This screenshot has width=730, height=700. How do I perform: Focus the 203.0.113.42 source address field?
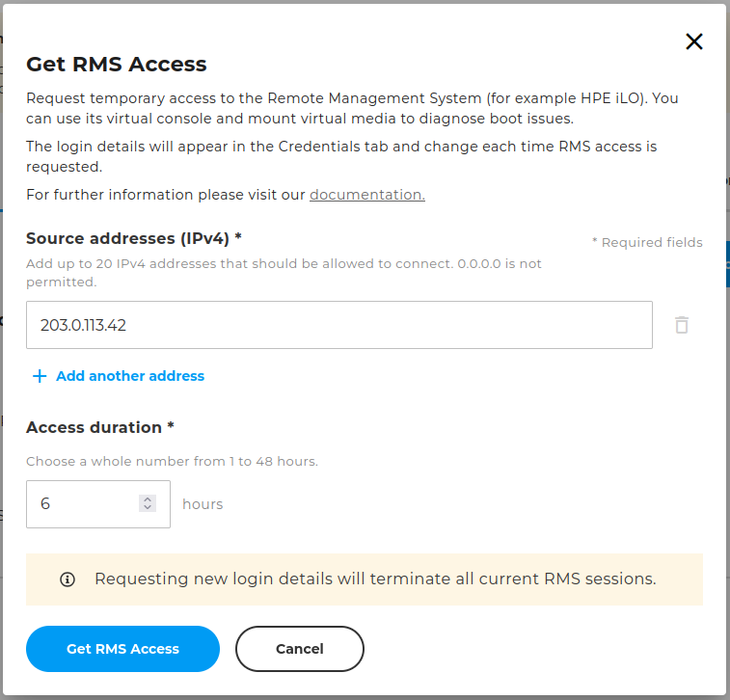[x=338, y=325]
